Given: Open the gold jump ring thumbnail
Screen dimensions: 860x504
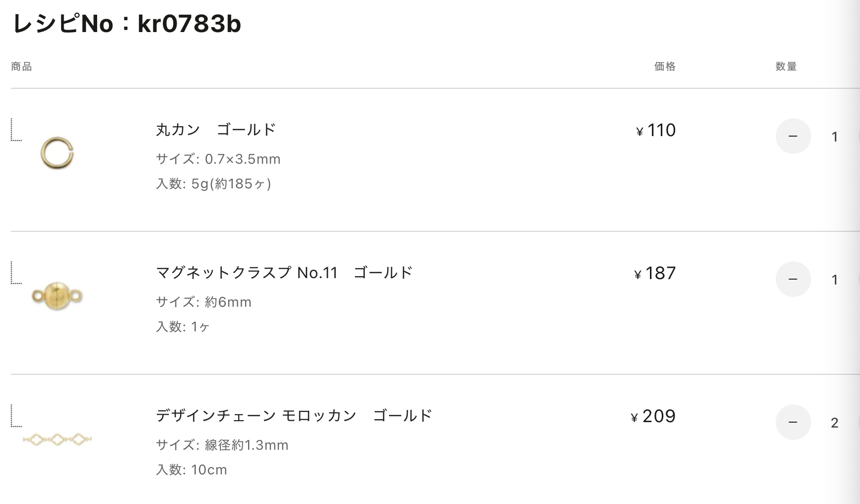Looking at the screenshot, I should [x=57, y=153].
